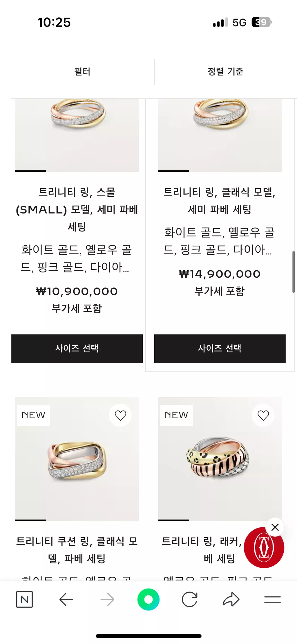Open the 정렬 기준 sort options

[225, 71]
